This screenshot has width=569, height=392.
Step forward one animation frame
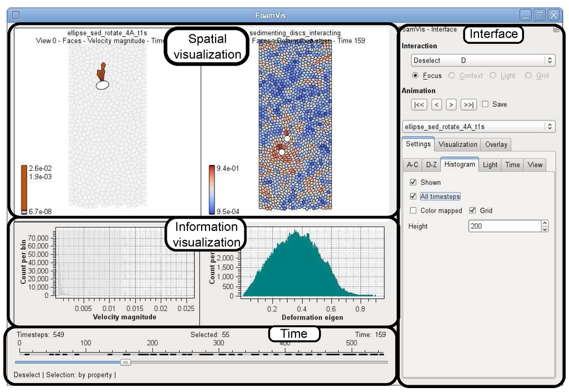tap(451, 104)
